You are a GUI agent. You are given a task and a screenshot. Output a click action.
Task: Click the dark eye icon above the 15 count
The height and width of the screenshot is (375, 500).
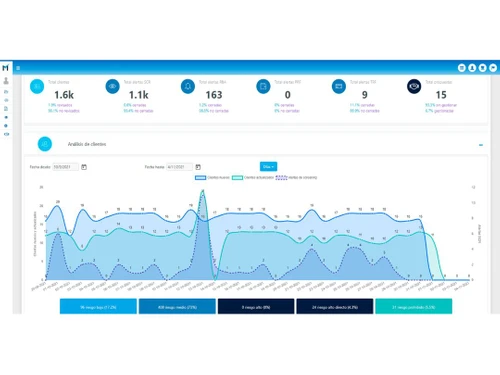pos(414,87)
